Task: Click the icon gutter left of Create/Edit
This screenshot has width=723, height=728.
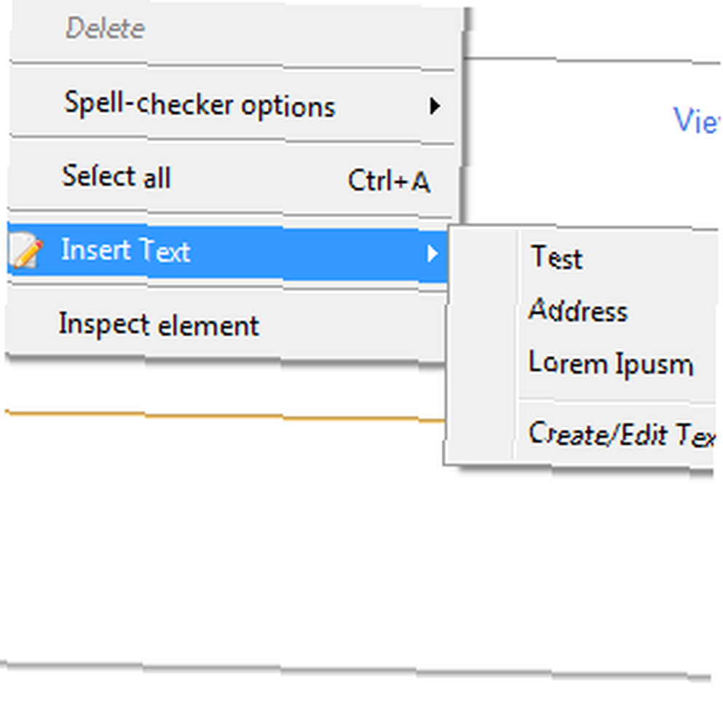Action: [480, 435]
